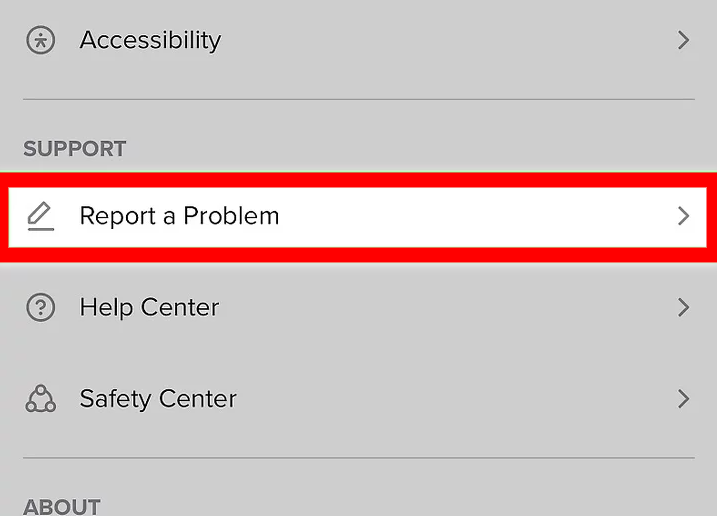
Task: Click the divider line above the SUPPORT header
Action: coord(358,99)
